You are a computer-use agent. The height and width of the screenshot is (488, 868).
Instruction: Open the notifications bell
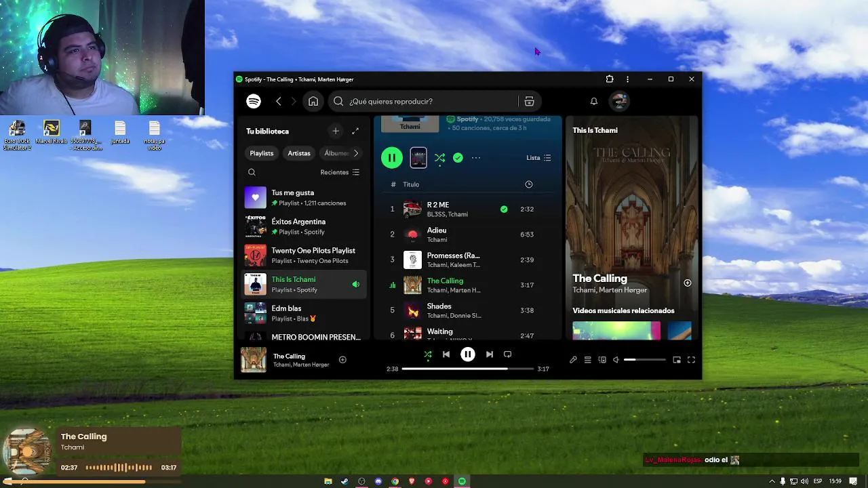(x=594, y=101)
